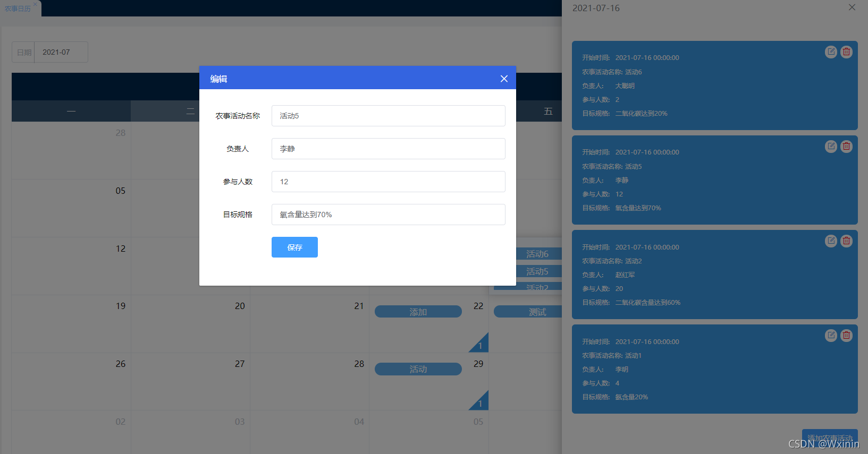The width and height of the screenshot is (868, 454).
Task: Focus the 目标规格 input field
Action: click(388, 215)
